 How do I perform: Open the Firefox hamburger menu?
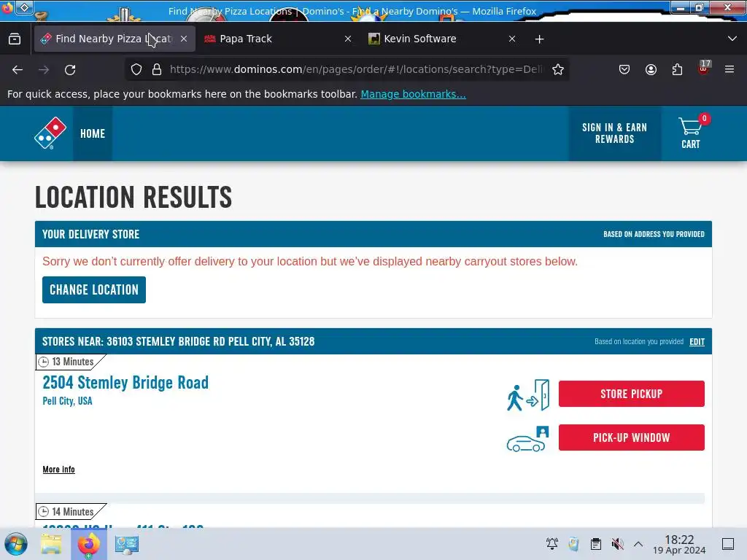point(729,69)
